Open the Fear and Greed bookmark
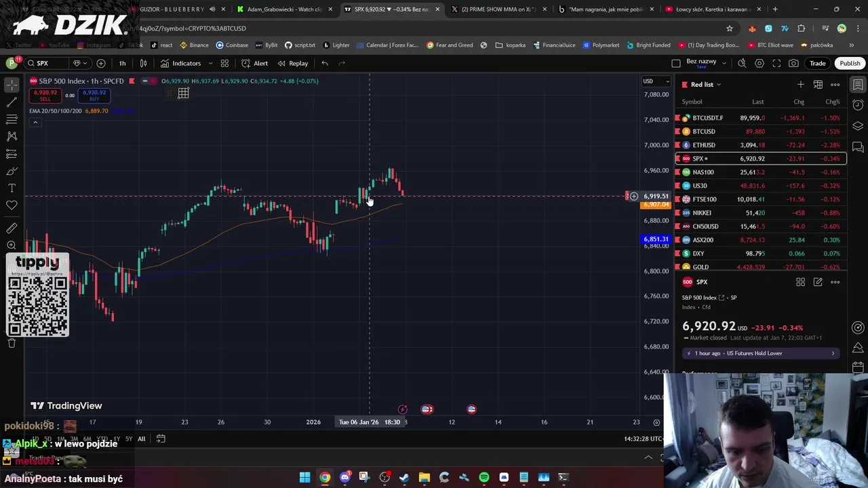The image size is (868, 488). tap(450, 45)
